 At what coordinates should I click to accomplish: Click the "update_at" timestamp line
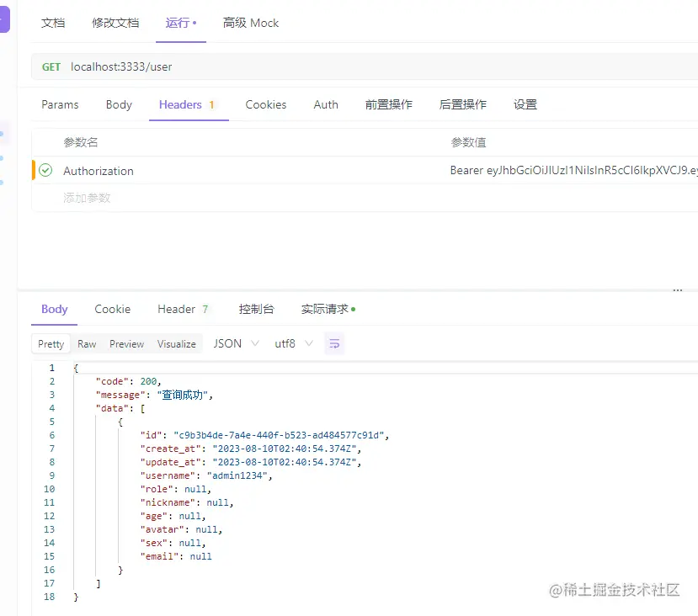click(251, 462)
